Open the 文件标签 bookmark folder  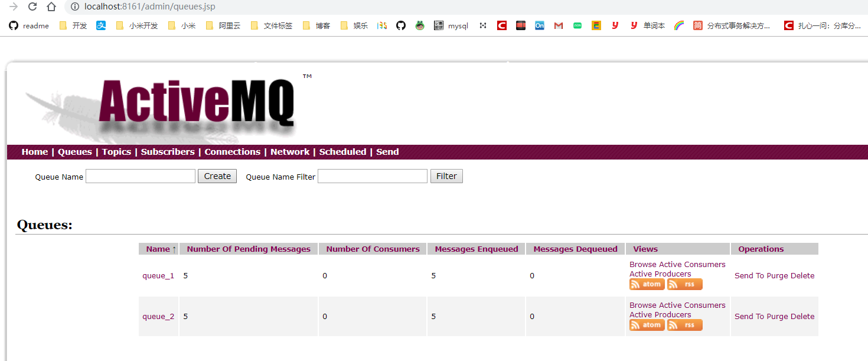(x=272, y=25)
